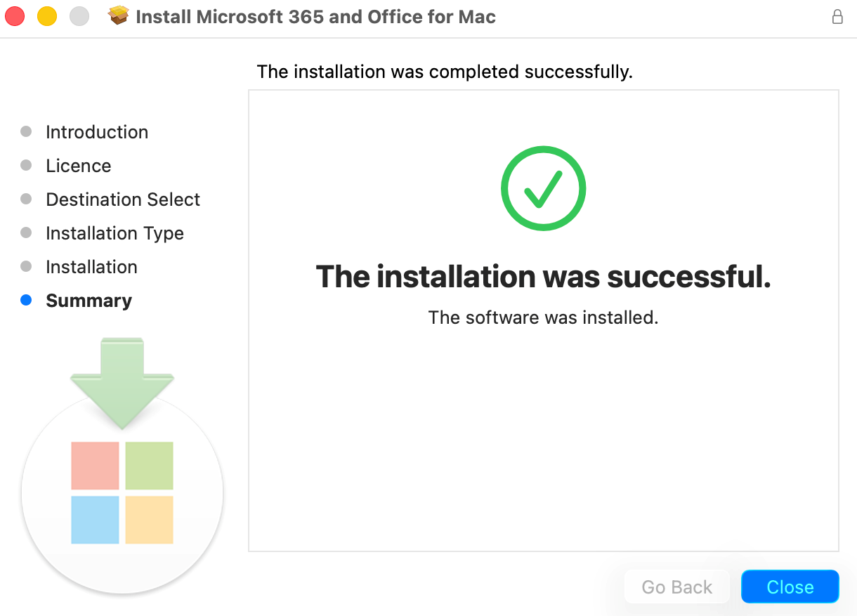
Task: Select the Installation step in sidebar
Action: [x=91, y=267]
